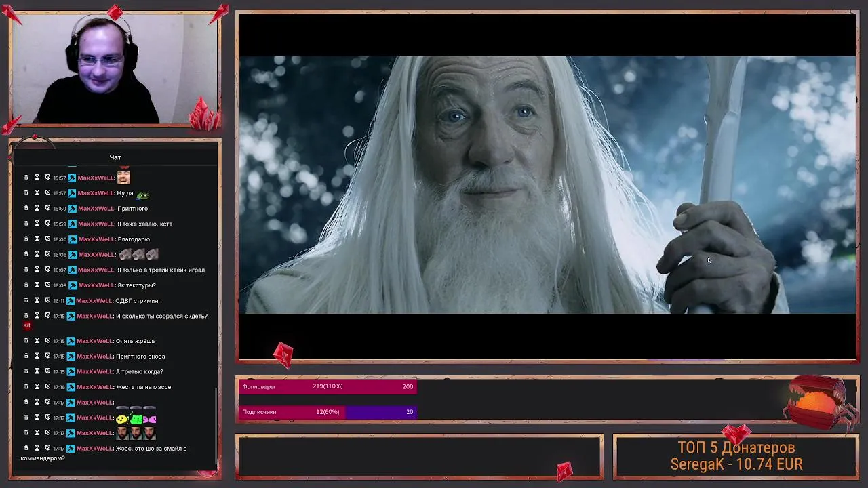868x488 pixels.
Task: Click moderator badge on "Благодарю" row
Action: [x=72, y=239]
